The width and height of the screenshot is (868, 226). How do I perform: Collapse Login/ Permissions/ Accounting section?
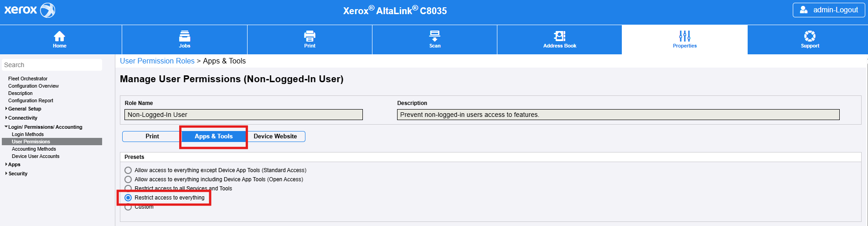[x=6, y=127]
